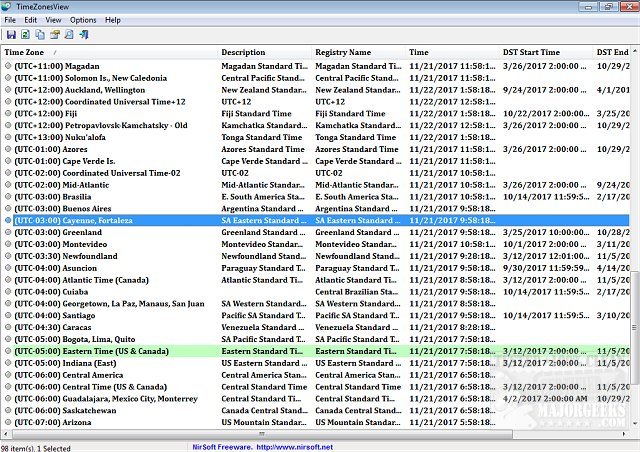
Task: Click the TimeZonesView title bar app icon
Action: click(6, 6)
